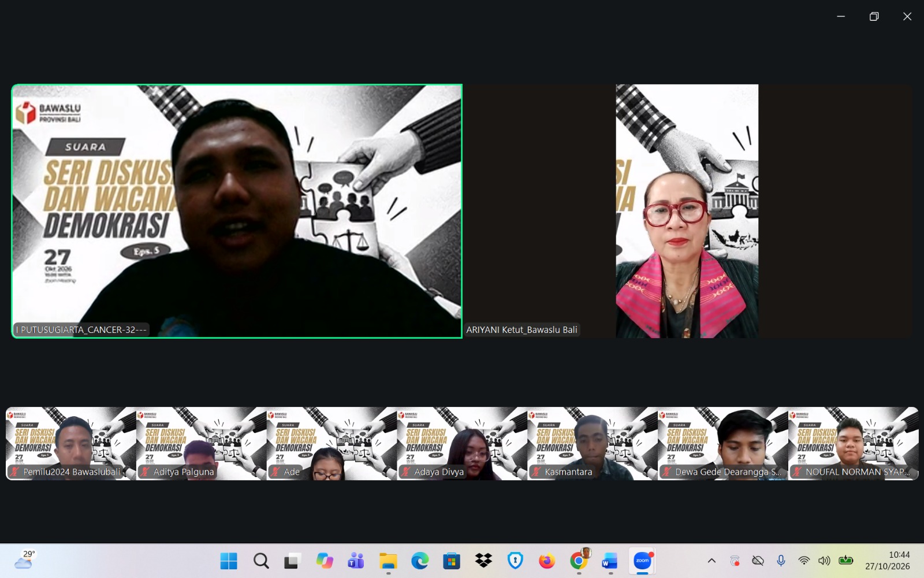Open the weather widget showing 29°
This screenshot has width=924, height=578.
pyautogui.click(x=25, y=560)
